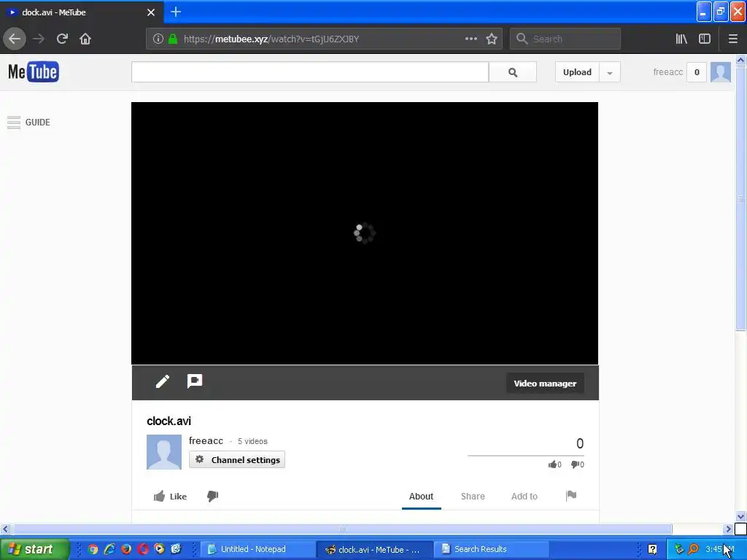The height and width of the screenshot is (560, 747).
Task: Expand the Upload dropdown arrow
Action: [x=609, y=72]
